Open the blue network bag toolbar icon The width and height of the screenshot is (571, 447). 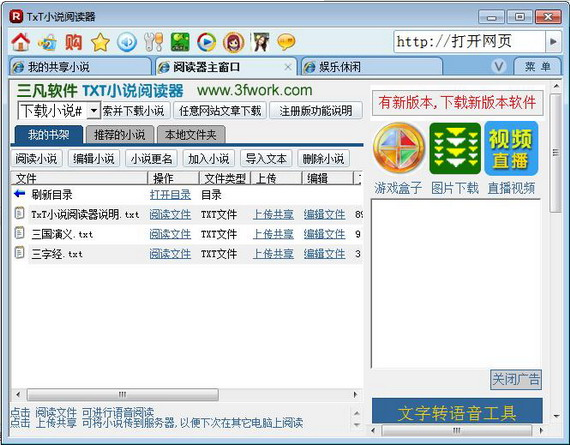click(x=47, y=42)
